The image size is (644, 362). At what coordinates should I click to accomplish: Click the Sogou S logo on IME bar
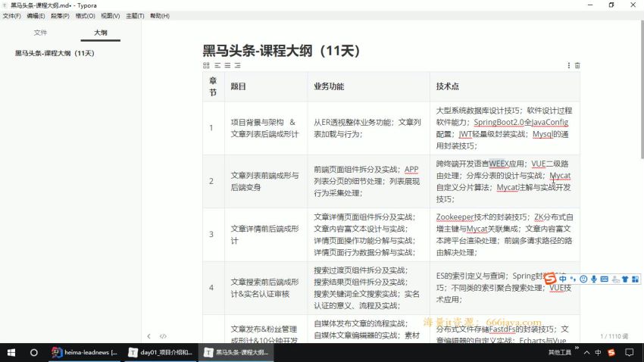pyautogui.click(x=550, y=278)
